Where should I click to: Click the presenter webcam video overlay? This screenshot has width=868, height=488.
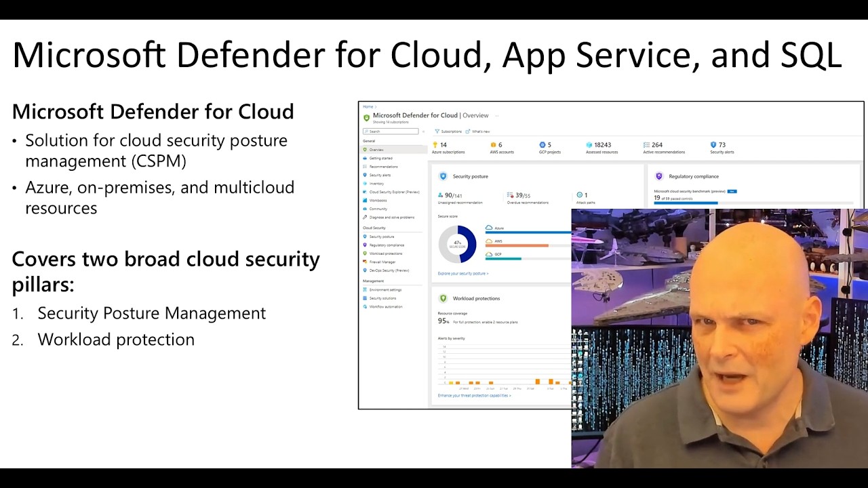click(719, 338)
